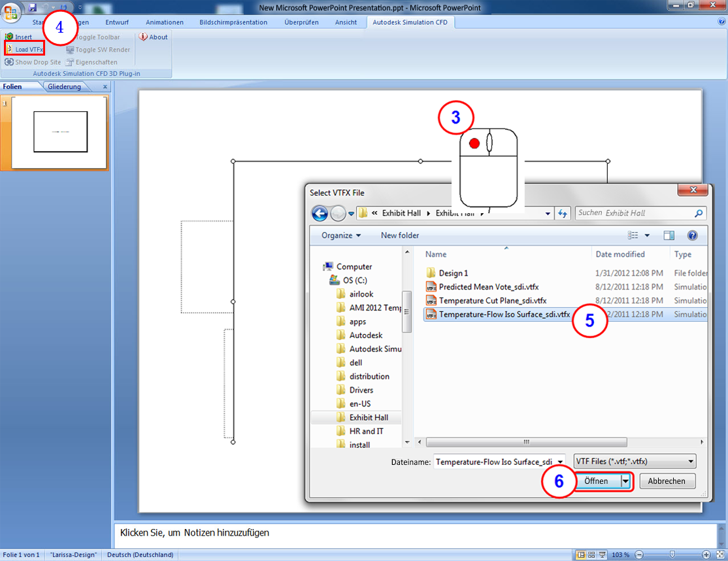
Task: Close the slides pane with x
Action: pos(105,86)
